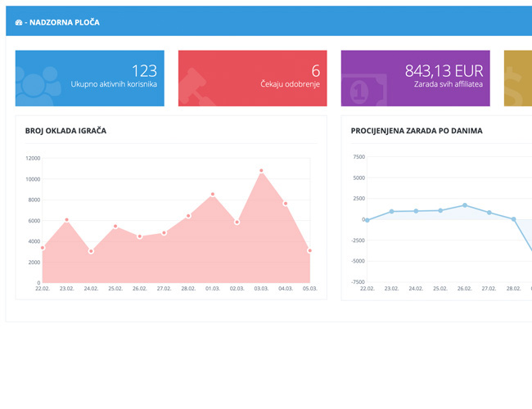
Task: Click the 8000 y-axis label on bets chart
Action: point(34,200)
